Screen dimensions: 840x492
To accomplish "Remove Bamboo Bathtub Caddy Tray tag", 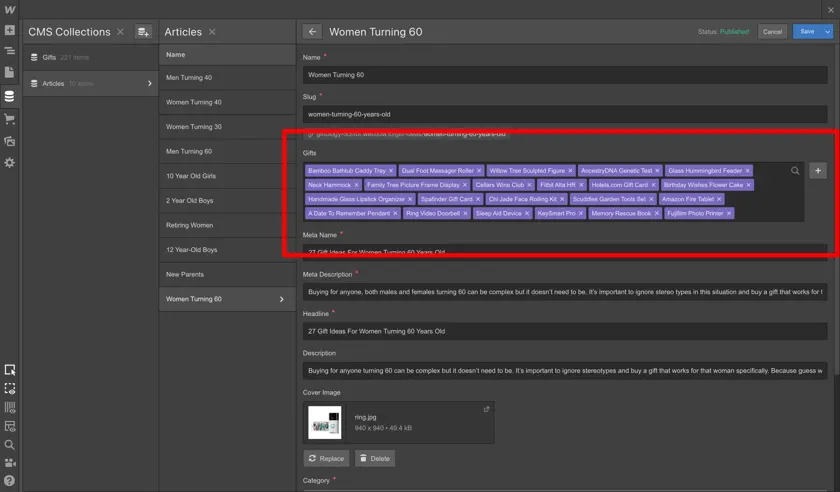I will click(391, 170).
